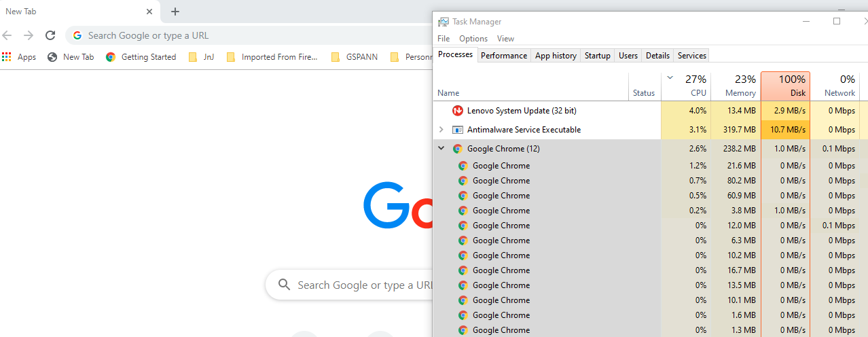This screenshot has height=337, width=868.
Task: Click the 10.7 MB/s disk usage cell
Action: (x=785, y=130)
